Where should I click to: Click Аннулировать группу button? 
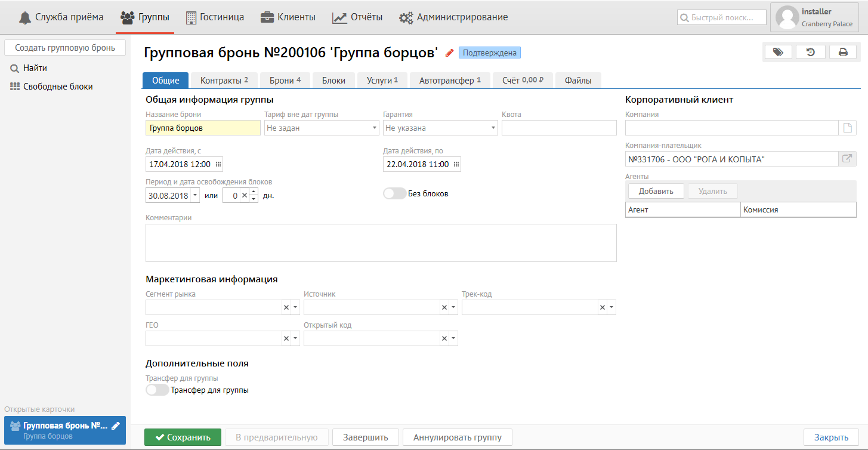[x=457, y=437]
